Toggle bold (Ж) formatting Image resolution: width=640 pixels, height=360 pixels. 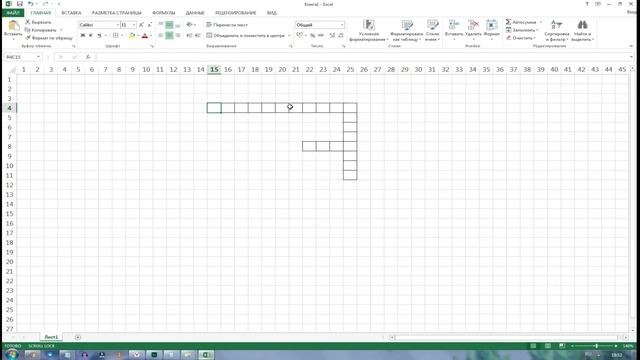tap(83, 36)
